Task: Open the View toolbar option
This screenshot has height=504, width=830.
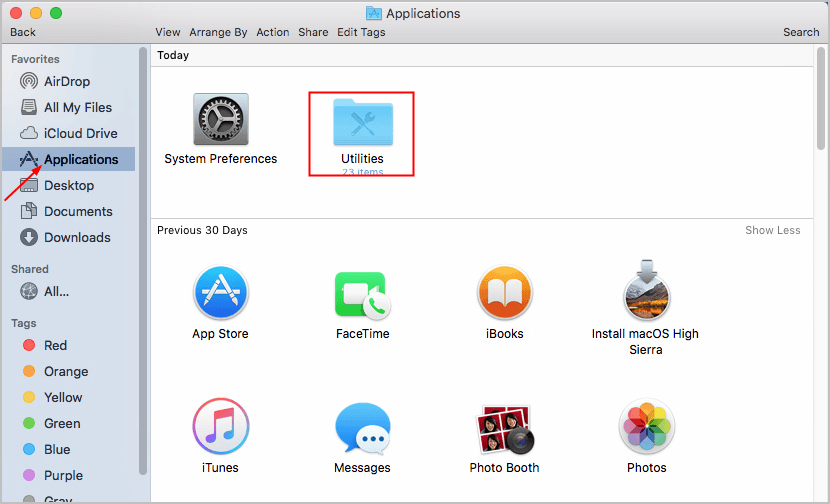Action: pos(168,32)
